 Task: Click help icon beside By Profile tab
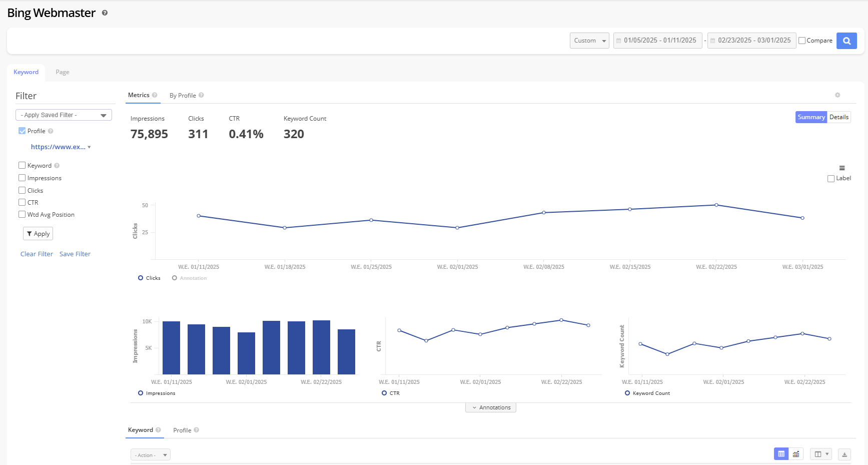(x=201, y=95)
